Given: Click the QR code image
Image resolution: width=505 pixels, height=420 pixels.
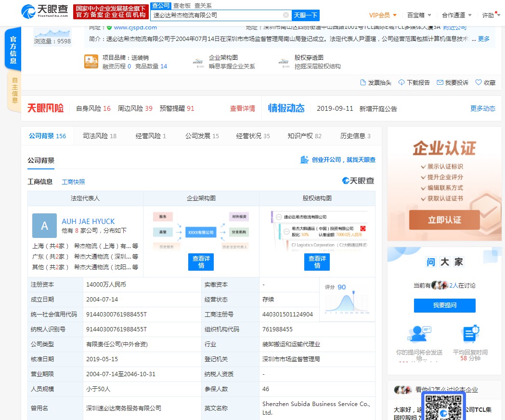Looking at the screenshot, I should click(x=443, y=407).
